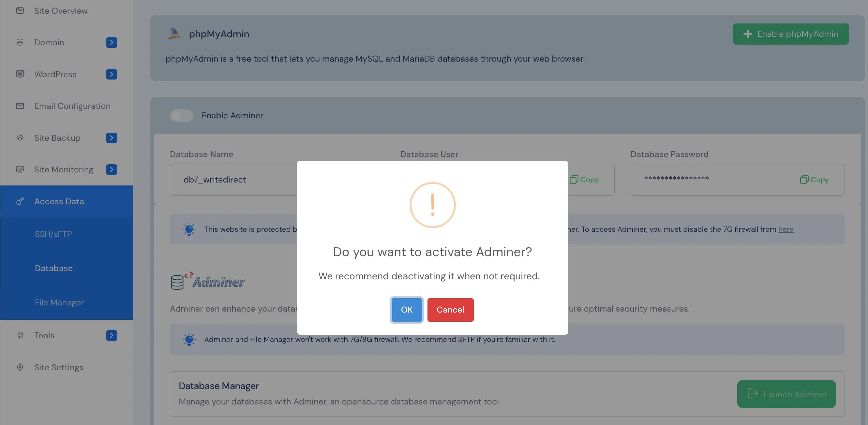868x425 pixels.
Task: Click the WordPress sidebar label
Action: point(55,74)
